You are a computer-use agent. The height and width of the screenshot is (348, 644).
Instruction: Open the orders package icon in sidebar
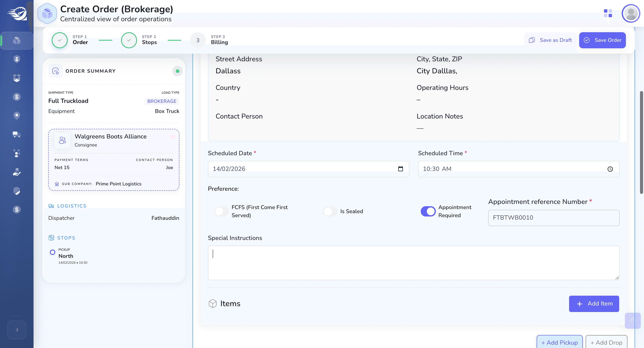tap(17, 40)
